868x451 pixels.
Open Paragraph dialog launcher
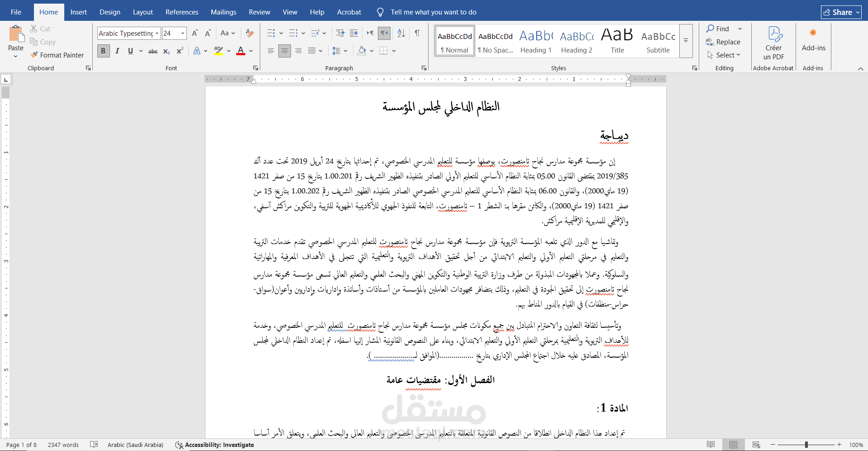[x=424, y=68]
